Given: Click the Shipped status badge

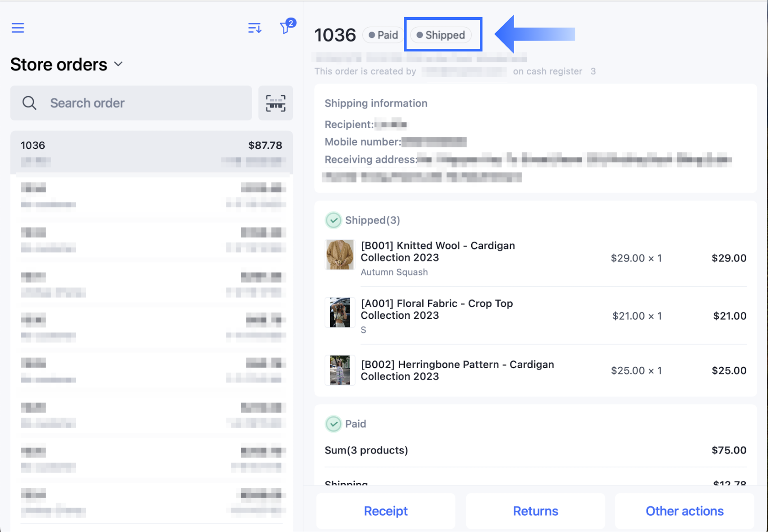Looking at the screenshot, I should [x=441, y=35].
